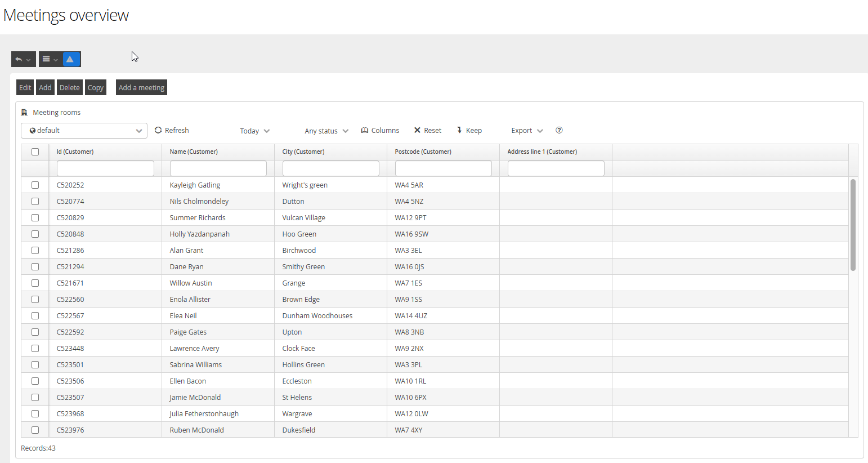Click the Add a meeting button

point(141,87)
